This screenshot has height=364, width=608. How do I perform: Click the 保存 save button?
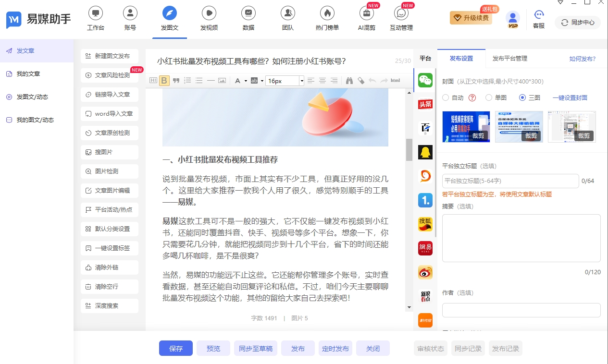(x=176, y=349)
